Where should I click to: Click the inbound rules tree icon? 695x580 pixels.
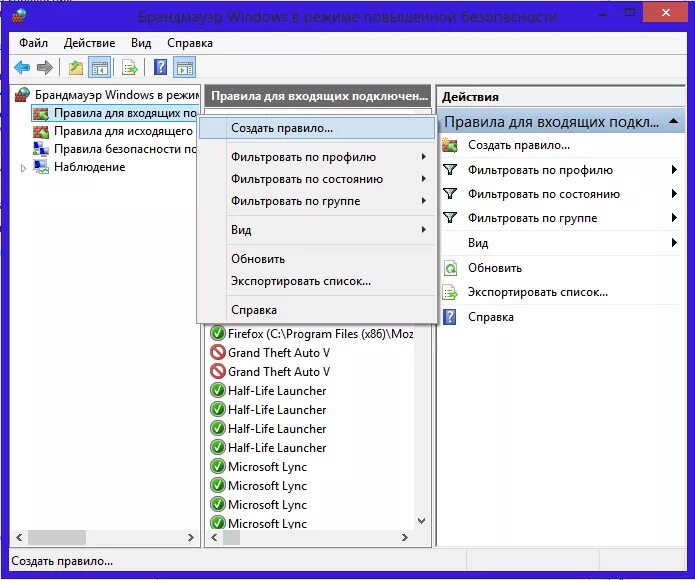click(41, 113)
